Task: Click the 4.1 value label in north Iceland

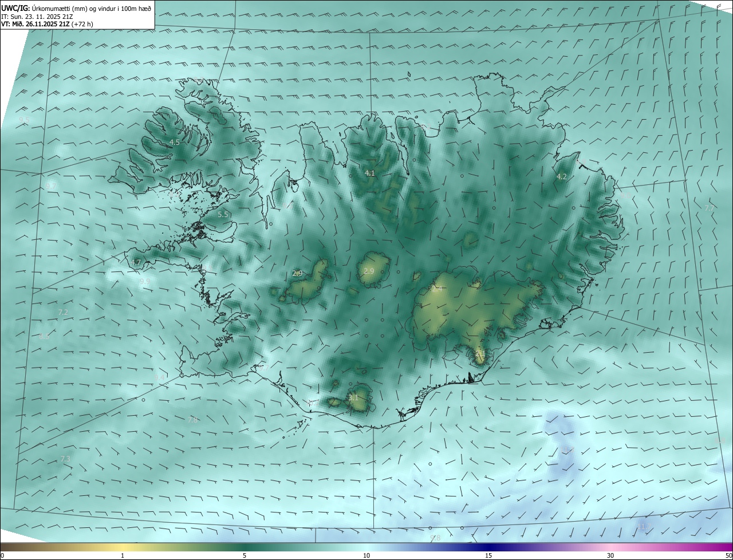Action: (x=369, y=173)
